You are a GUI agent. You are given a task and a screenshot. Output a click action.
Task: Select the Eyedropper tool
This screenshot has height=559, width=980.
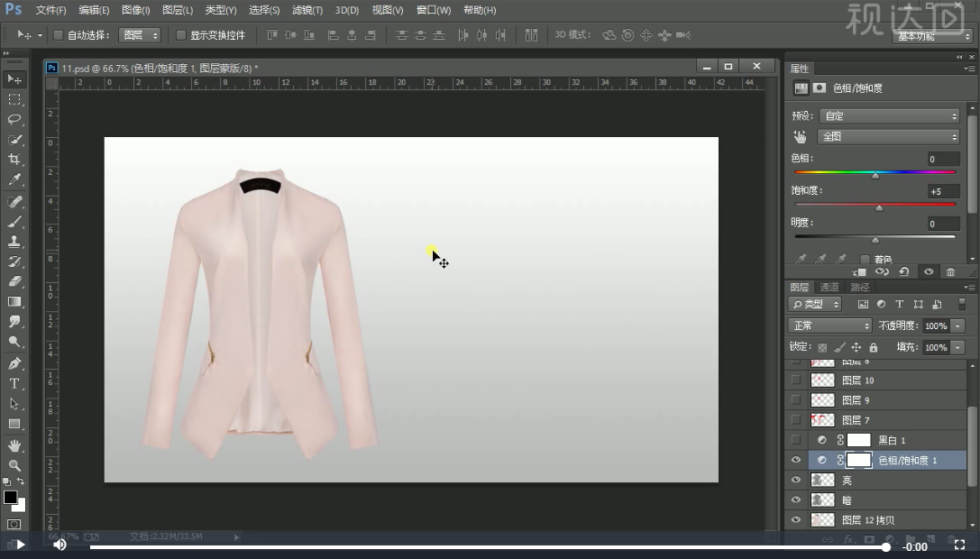click(14, 179)
